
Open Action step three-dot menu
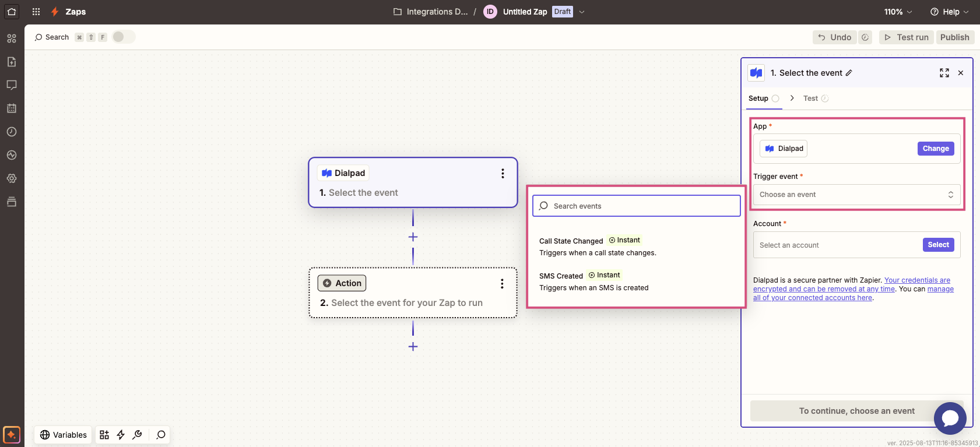[502, 284]
